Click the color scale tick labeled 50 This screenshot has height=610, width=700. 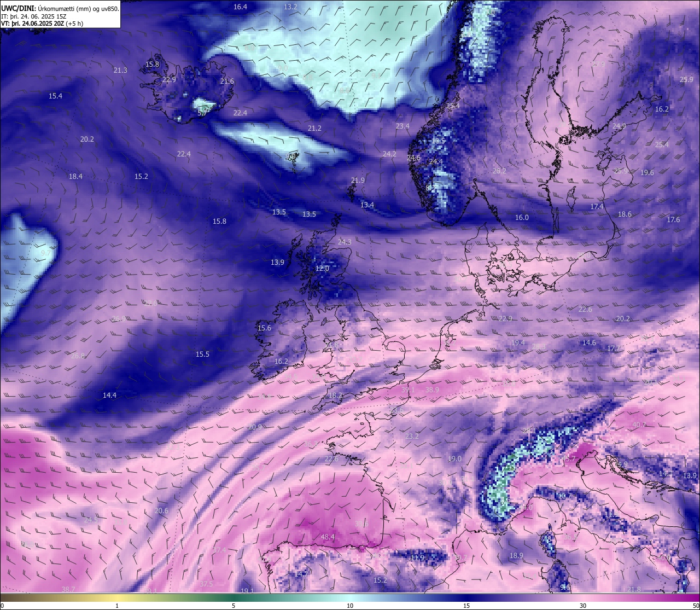(x=696, y=606)
